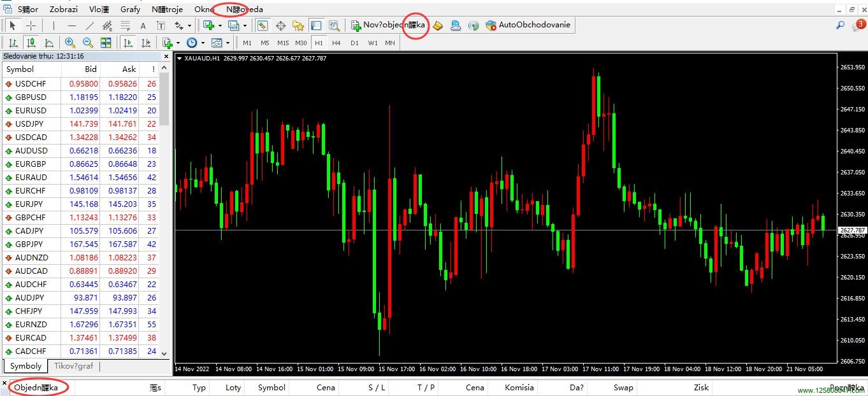Select the Fibonacci retracement tool
This screenshot has height=396, width=868.
[x=125, y=25]
